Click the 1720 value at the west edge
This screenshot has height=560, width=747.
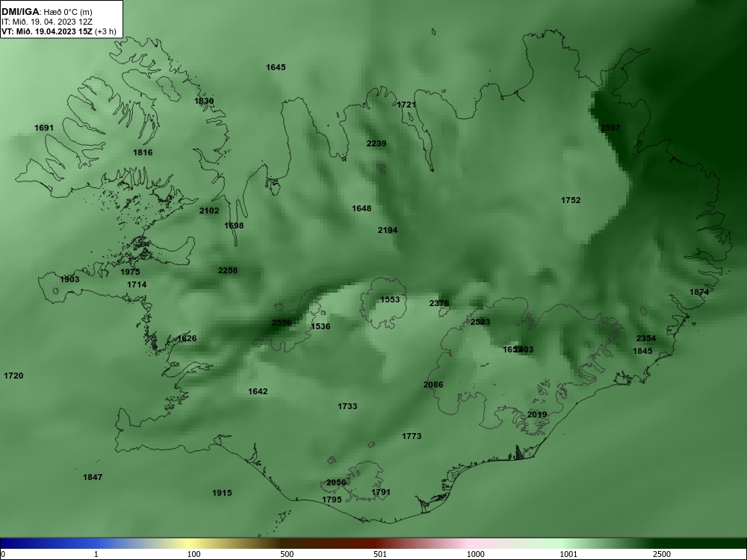[x=13, y=376]
